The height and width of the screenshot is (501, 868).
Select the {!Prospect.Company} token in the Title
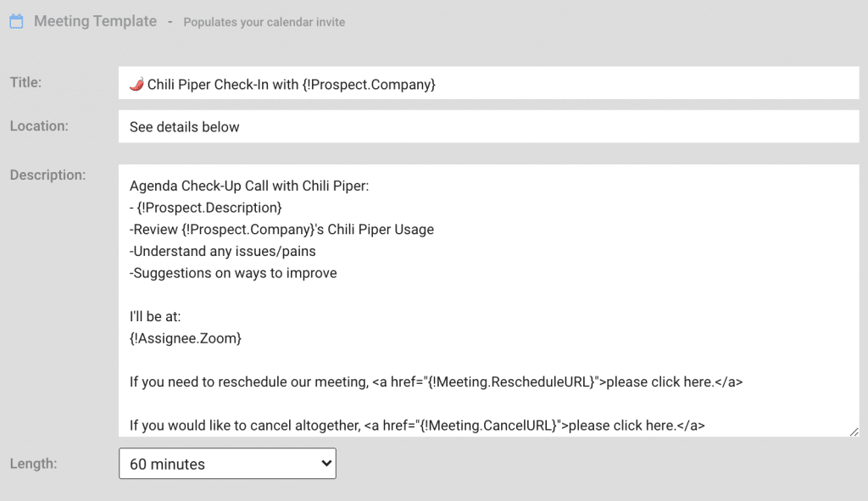[x=369, y=84]
